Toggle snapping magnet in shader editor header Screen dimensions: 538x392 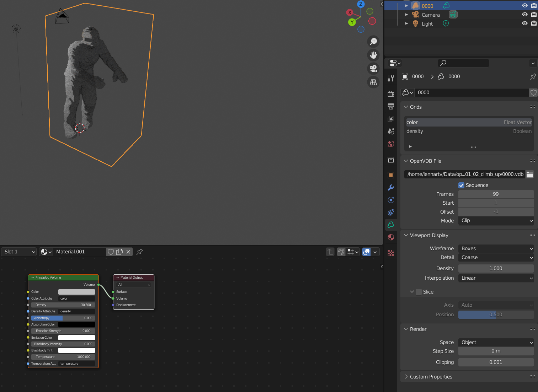[x=340, y=252]
